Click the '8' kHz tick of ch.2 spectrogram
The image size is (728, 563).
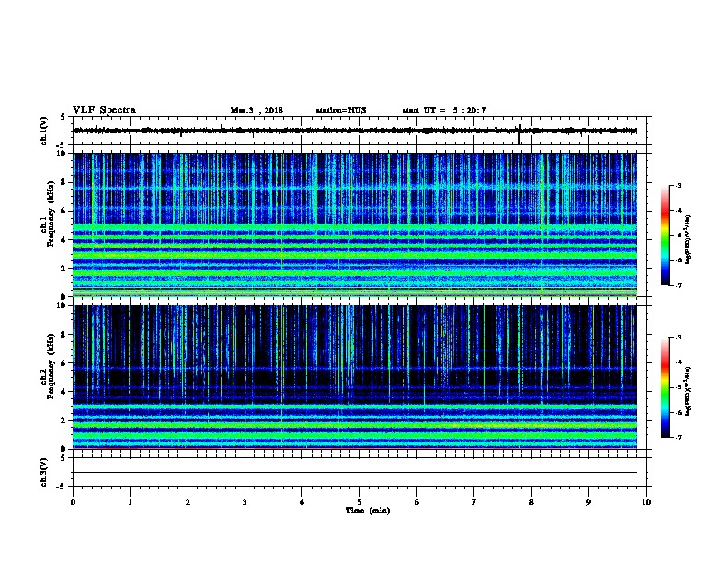[x=64, y=335]
